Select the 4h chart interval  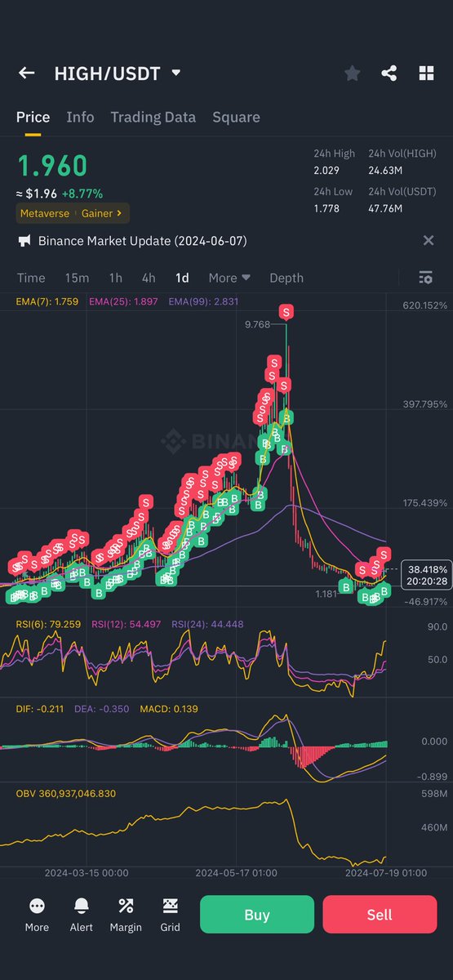tap(148, 278)
